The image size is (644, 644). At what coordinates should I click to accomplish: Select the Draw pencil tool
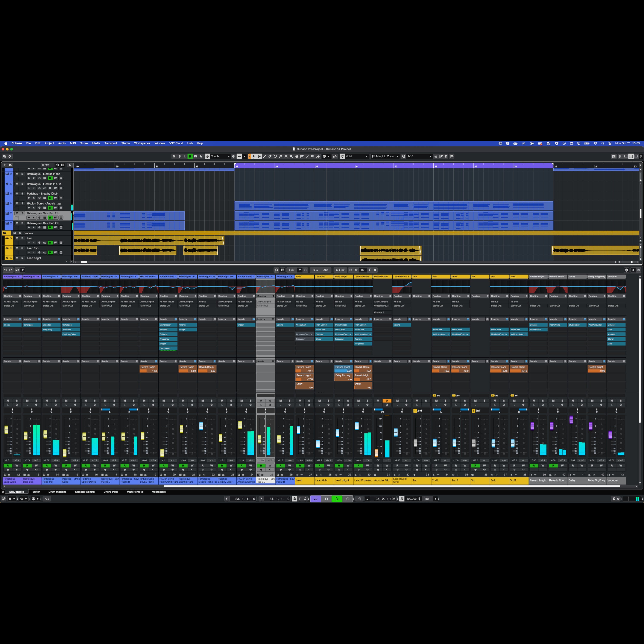[x=265, y=156]
